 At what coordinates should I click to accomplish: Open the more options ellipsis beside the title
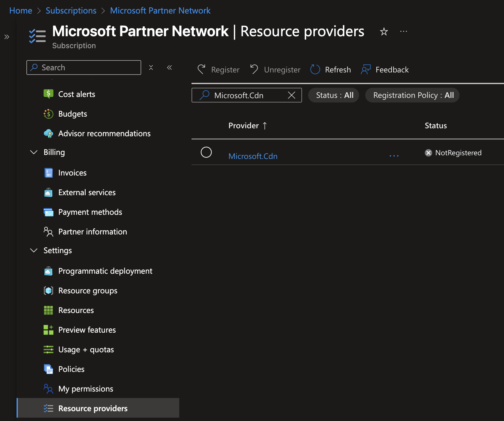pos(404,31)
